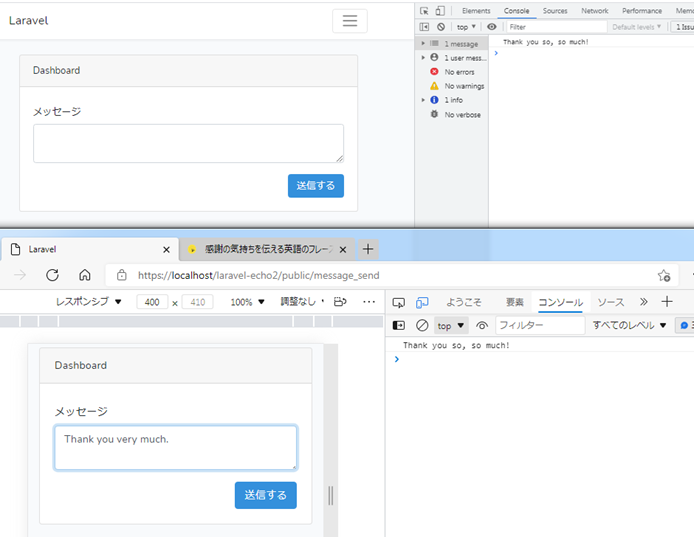Viewport: 694px width, 537px height.
Task: Click inspect element picker icon in Chrome DevTools
Action: (x=424, y=11)
